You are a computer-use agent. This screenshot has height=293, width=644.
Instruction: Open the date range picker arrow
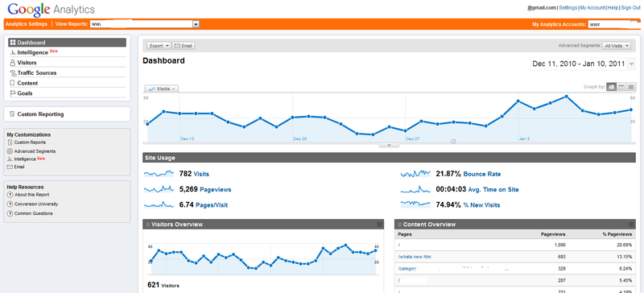pos(631,64)
